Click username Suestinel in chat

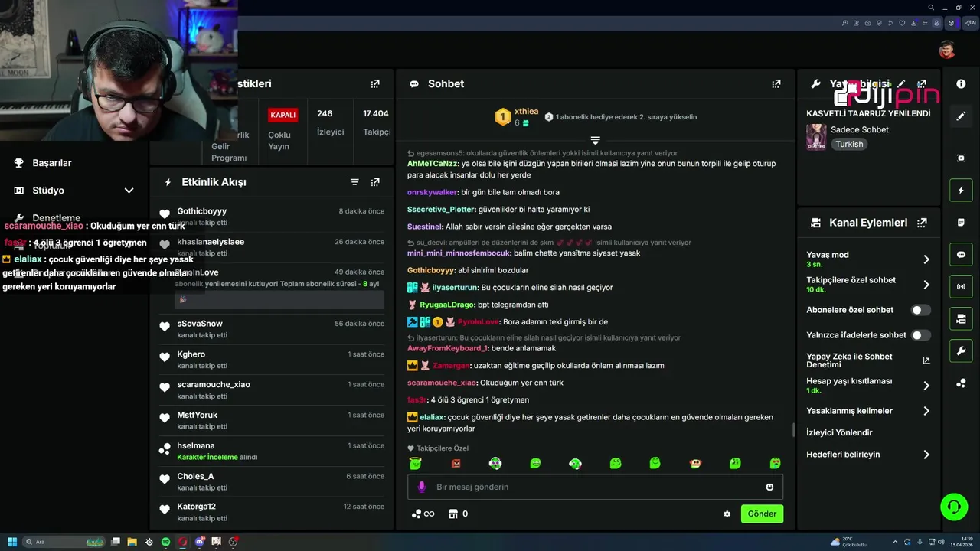click(424, 227)
